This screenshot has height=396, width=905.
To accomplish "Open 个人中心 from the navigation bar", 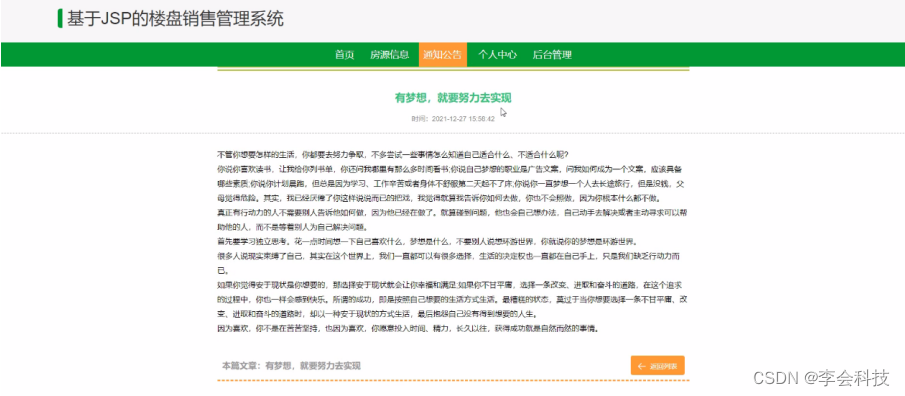I will (497, 55).
